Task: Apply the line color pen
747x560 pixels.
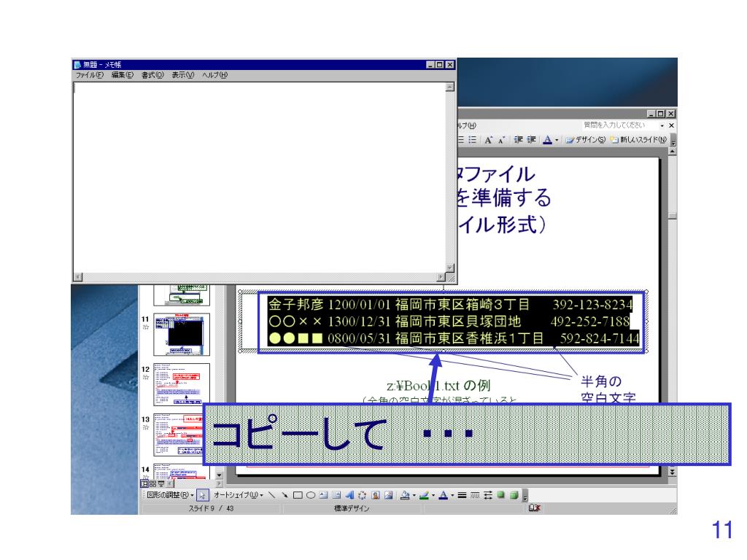Action: (424, 495)
